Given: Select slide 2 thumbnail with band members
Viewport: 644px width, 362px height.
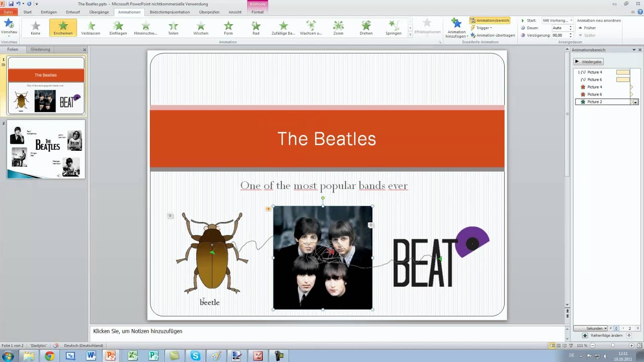Looking at the screenshot, I should point(46,149).
